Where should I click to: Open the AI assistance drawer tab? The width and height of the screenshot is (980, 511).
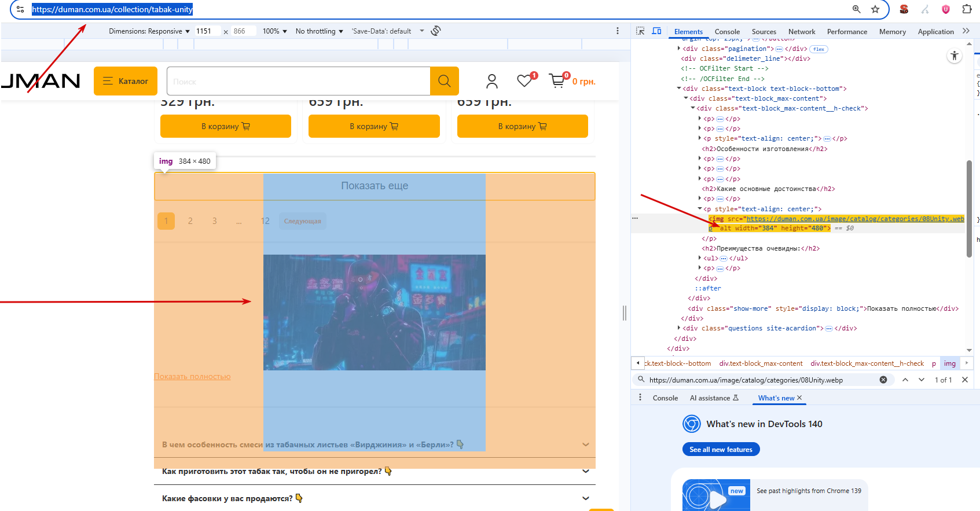[714, 398]
